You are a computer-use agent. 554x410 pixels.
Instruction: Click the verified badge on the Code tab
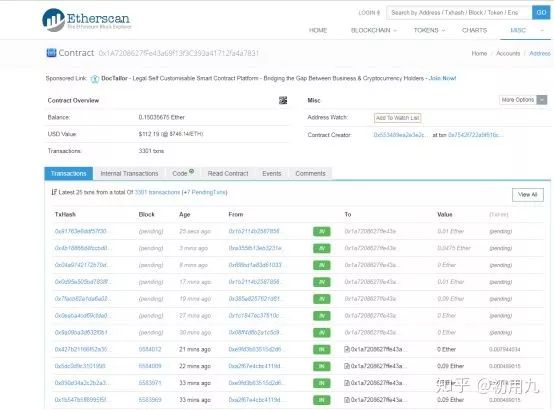pos(191,171)
